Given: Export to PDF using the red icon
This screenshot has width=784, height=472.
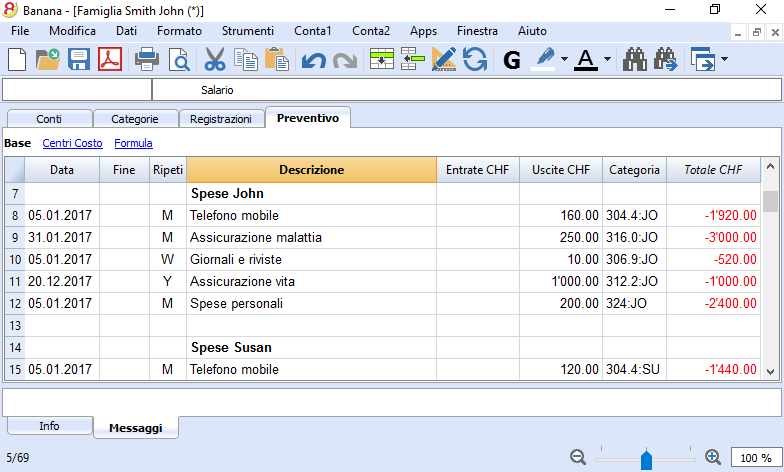Looking at the screenshot, I should coord(110,60).
